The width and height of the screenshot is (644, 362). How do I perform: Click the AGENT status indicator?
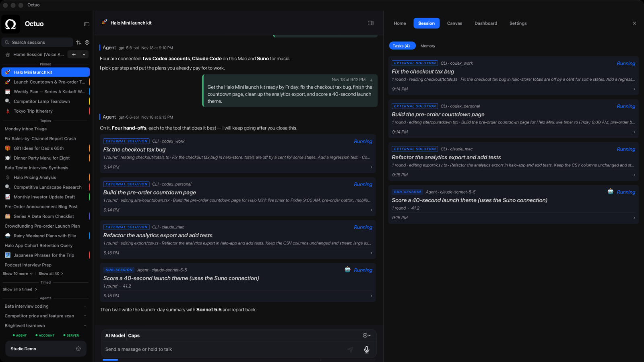(x=20, y=335)
